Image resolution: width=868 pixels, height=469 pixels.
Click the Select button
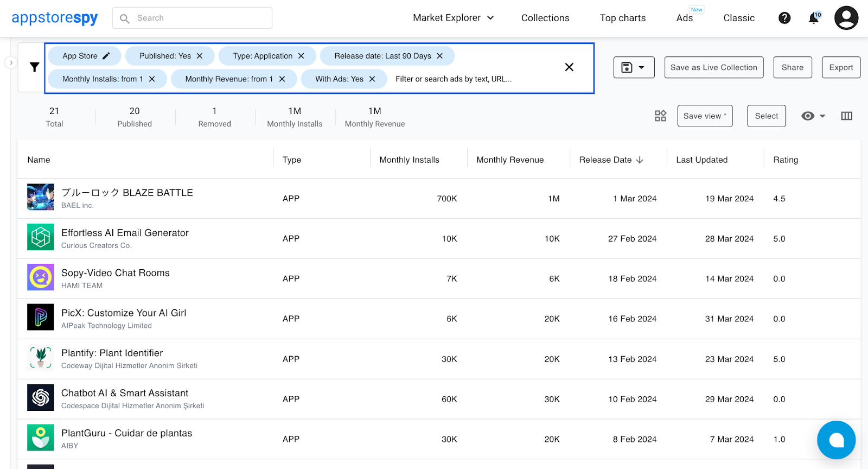(x=767, y=116)
